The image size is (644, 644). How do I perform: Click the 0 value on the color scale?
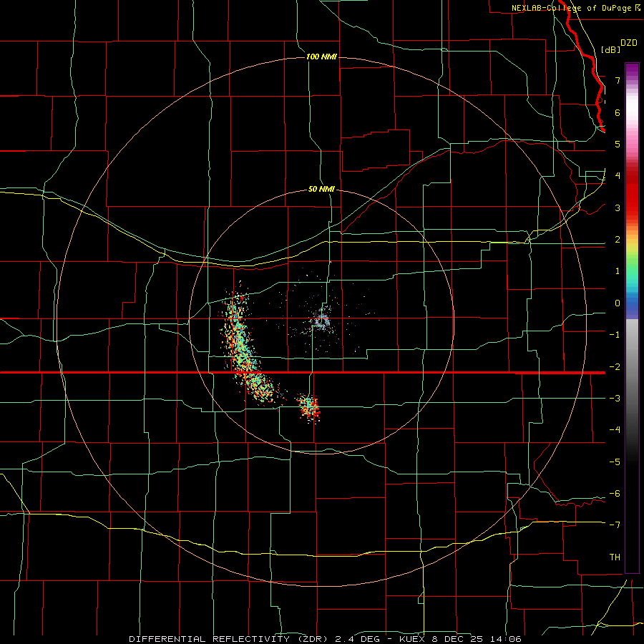[618, 303]
